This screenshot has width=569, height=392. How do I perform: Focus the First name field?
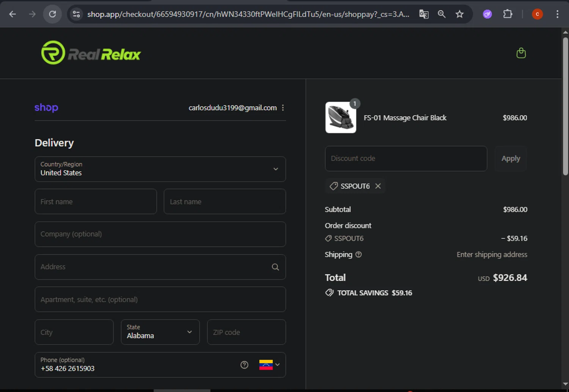[96, 202]
